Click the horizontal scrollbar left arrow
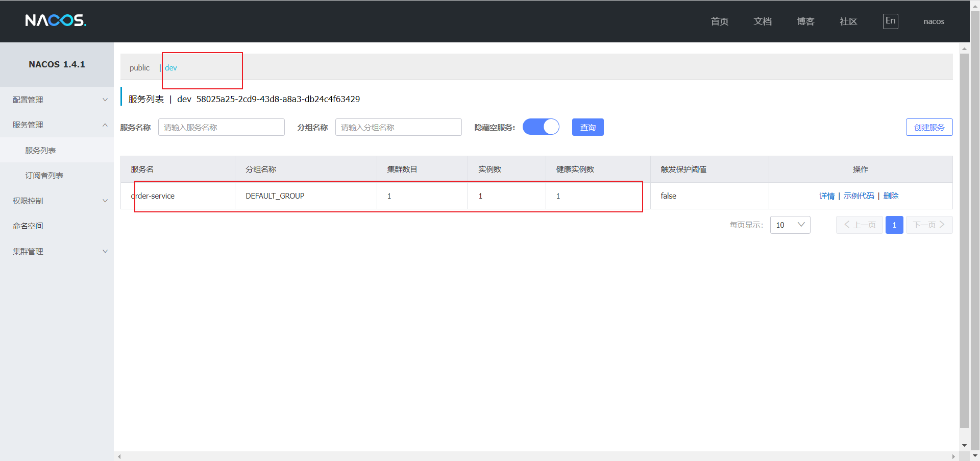This screenshot has width=980, height=461. click(119, 456)
